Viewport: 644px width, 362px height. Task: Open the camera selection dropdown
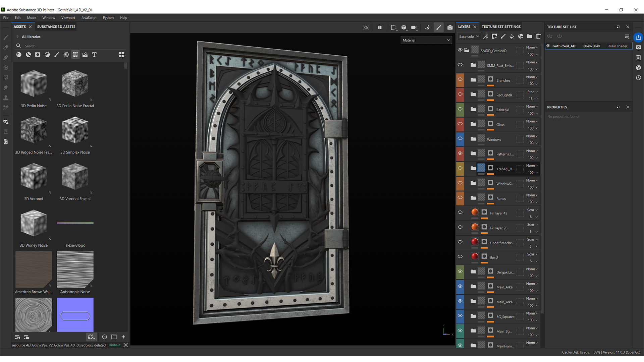[415, 27]
